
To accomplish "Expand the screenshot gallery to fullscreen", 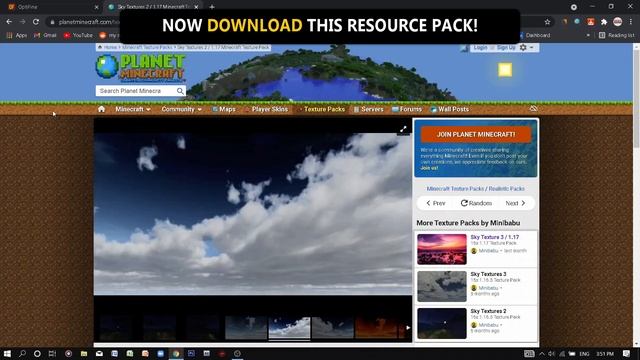I will click(x=403, y=129).
